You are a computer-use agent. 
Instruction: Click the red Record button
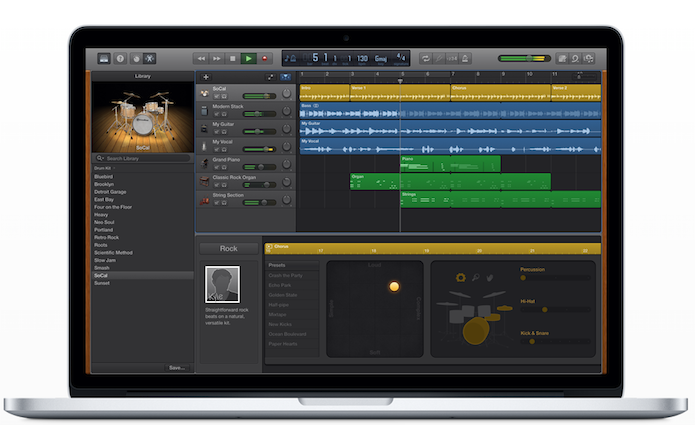pos(265,58)
